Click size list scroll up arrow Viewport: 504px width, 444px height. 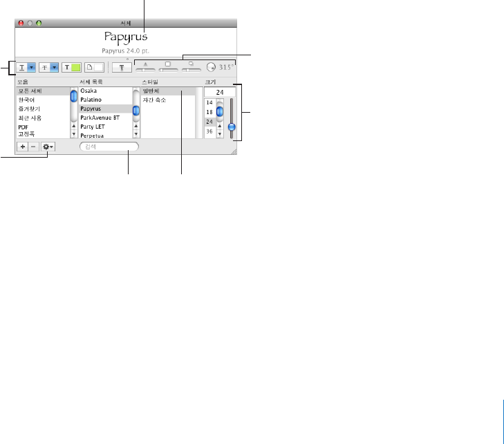[x=220, y=126]
